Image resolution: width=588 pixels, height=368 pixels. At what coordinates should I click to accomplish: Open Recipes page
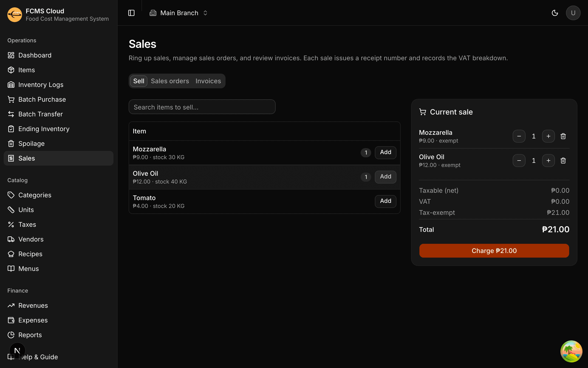point(59,254)
